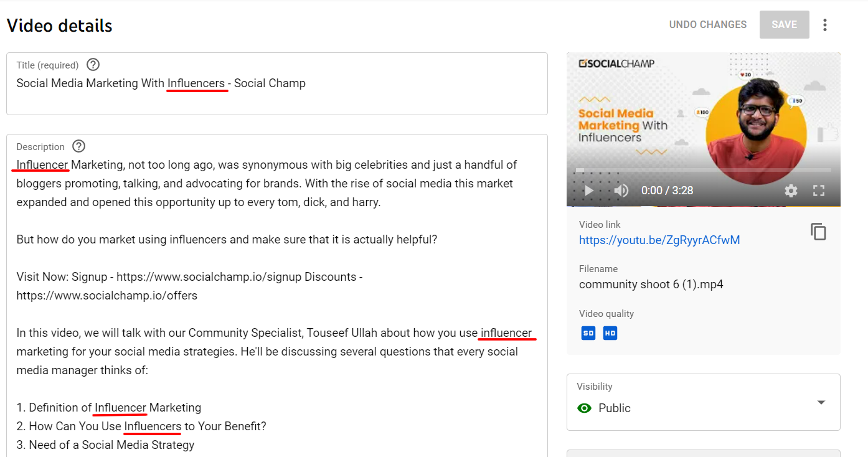
Task: Toggle video playback with the play button
Action: [x=588, y=191]
